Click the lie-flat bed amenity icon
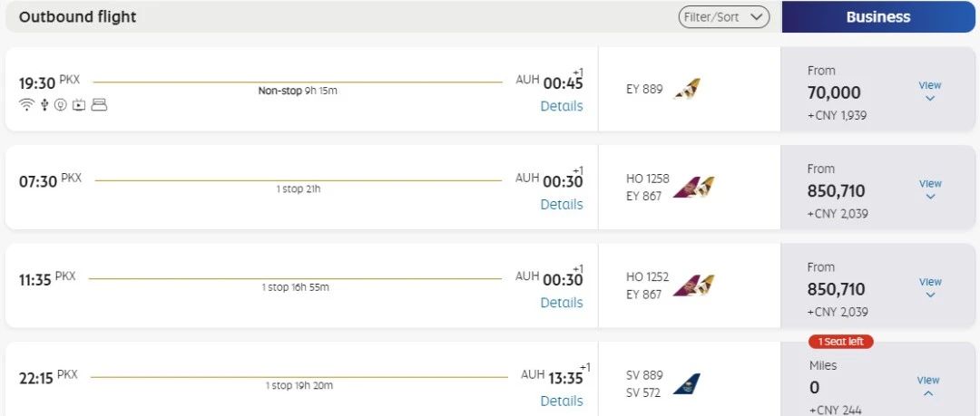Viewport: 980px width, 416px height. tap(99, 105)
